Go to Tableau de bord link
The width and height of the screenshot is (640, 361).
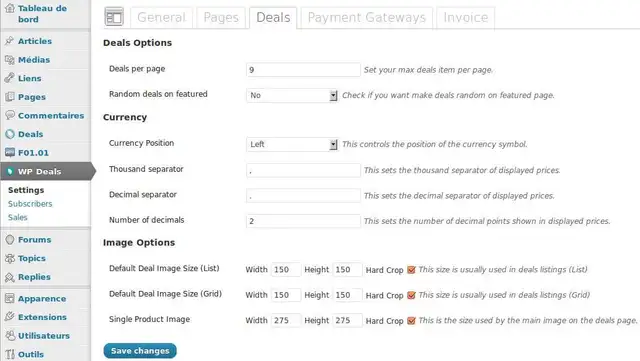tap(42, 13)
